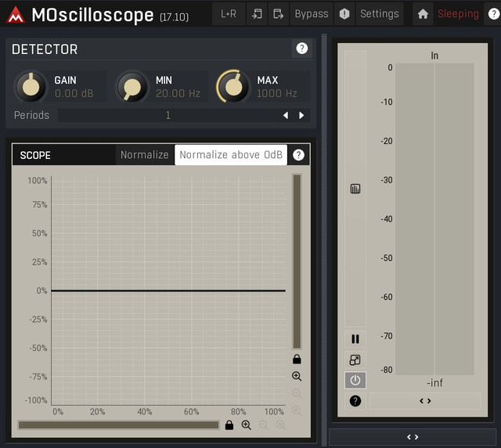501x448 pixels.
Task: Open the Settings menu
Action: [379, 14]
